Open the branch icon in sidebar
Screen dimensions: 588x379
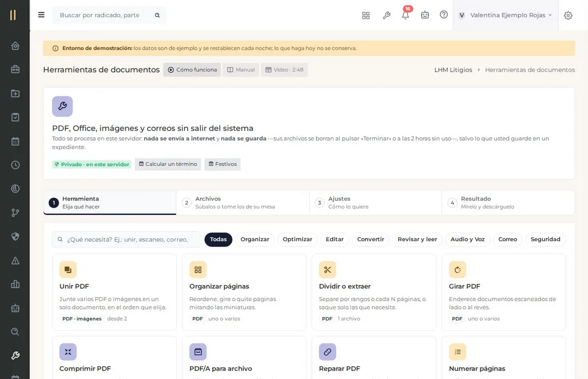(15, 213)
